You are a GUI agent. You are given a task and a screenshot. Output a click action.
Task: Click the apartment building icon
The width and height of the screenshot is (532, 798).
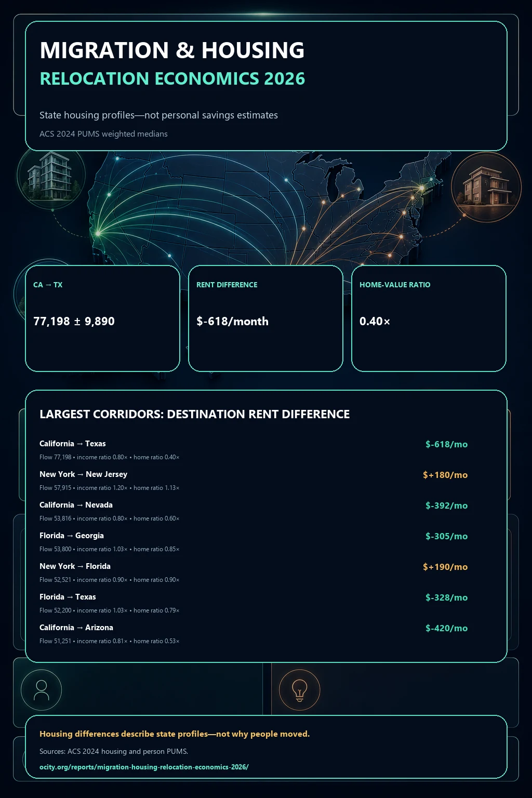[x=51, y=176]
